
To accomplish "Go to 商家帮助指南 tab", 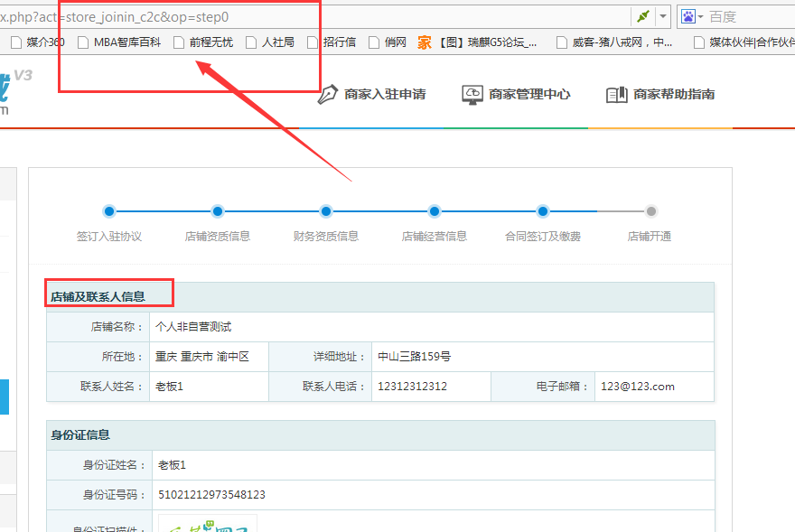I will [674, 94].
